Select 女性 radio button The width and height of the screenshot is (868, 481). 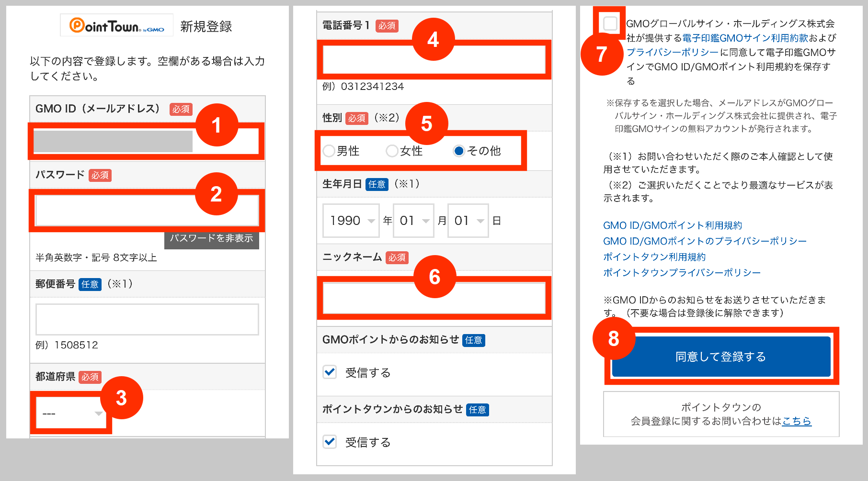[x=392, y=151]
